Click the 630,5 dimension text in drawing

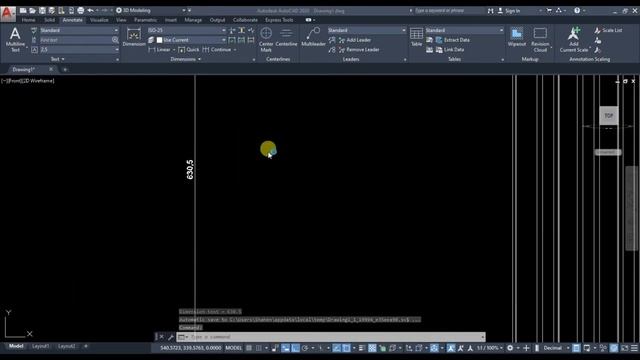190,169
